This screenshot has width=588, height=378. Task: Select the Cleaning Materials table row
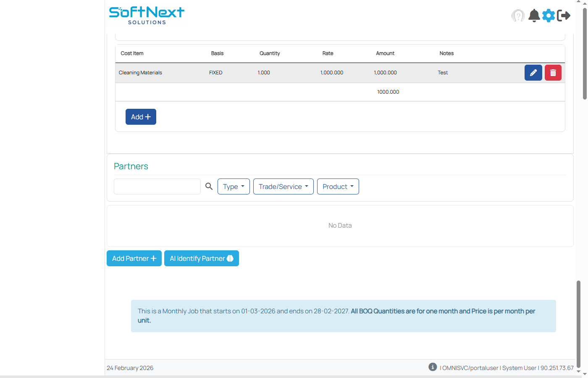click(x=294, y=72)
